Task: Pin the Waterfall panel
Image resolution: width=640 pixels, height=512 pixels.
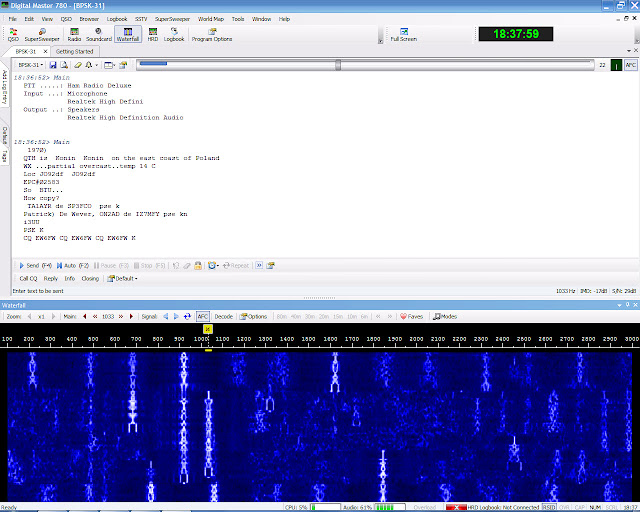Action: pos(627,305)
